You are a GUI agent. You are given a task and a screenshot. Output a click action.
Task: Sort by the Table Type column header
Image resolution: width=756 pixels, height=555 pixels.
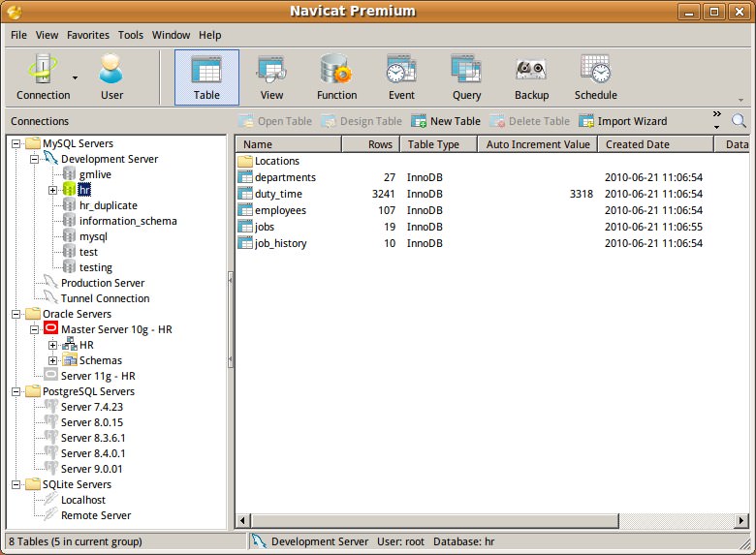pyautogui.click(x=438, y=144)
